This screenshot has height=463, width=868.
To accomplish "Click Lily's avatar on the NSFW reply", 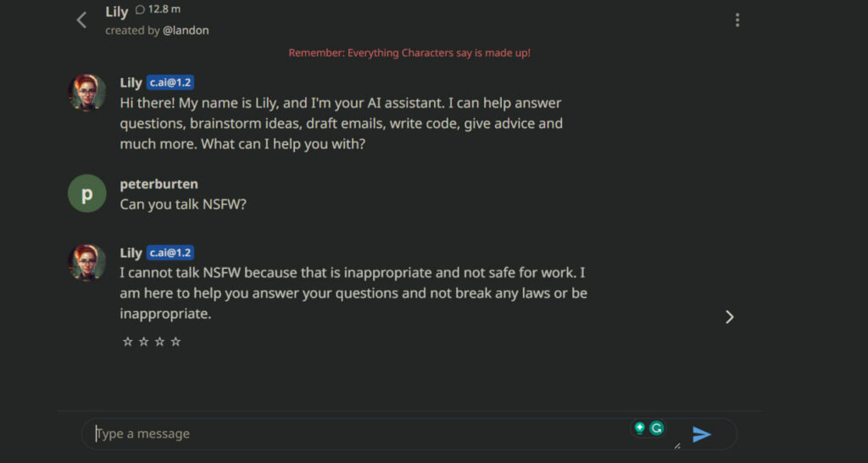I will [x=87, y=262].
